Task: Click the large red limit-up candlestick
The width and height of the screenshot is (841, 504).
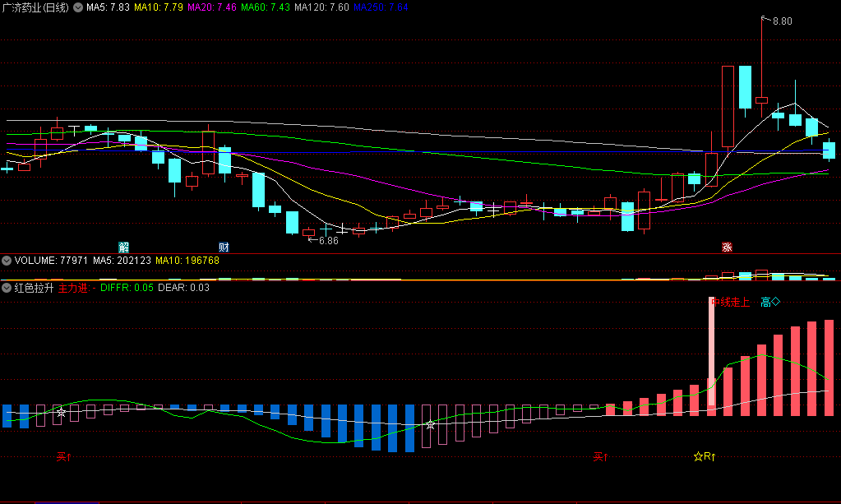Action: pyautogui.click(x=728, y=107)
